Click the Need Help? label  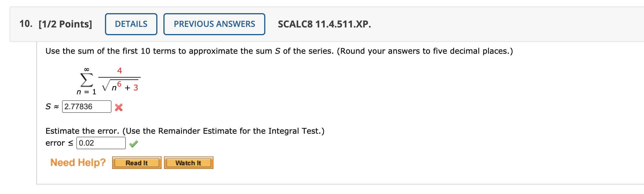tap(78, 162)
